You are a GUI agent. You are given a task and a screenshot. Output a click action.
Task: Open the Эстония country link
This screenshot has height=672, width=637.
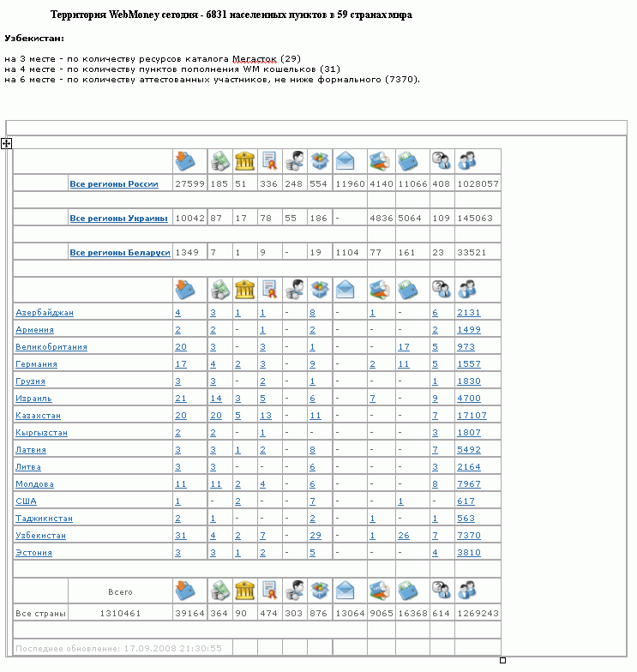click(34, 552)
